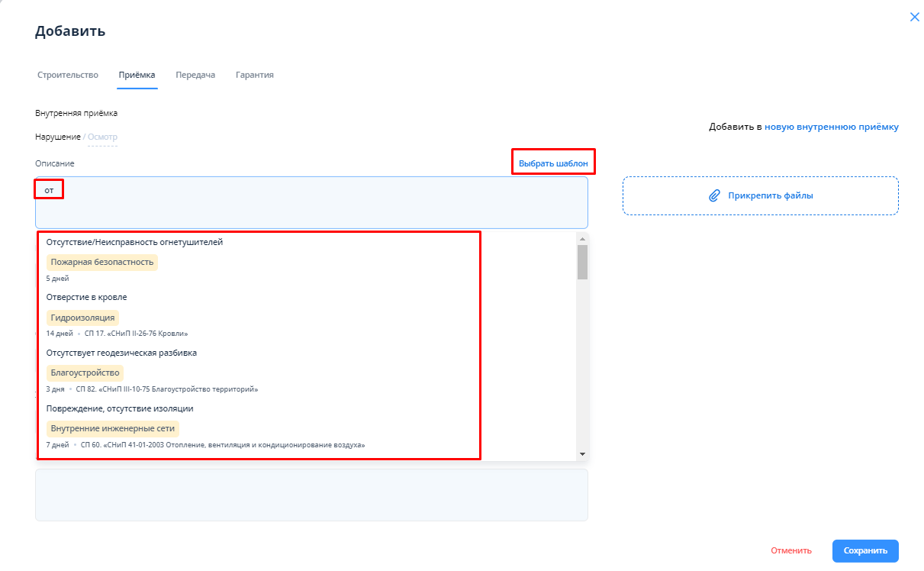Select the Приёмка tab
924x571 pixels.
[x=137, y=75]
